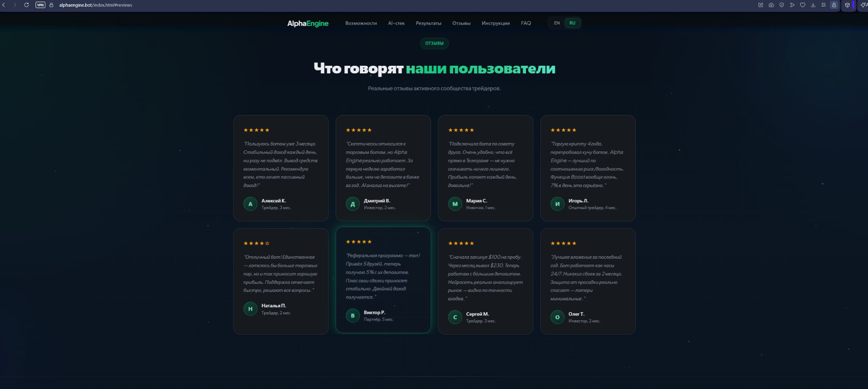Viewport: 868px width, 389px height.
Task: Go to Результаты in the navigation
Action: 428,23
